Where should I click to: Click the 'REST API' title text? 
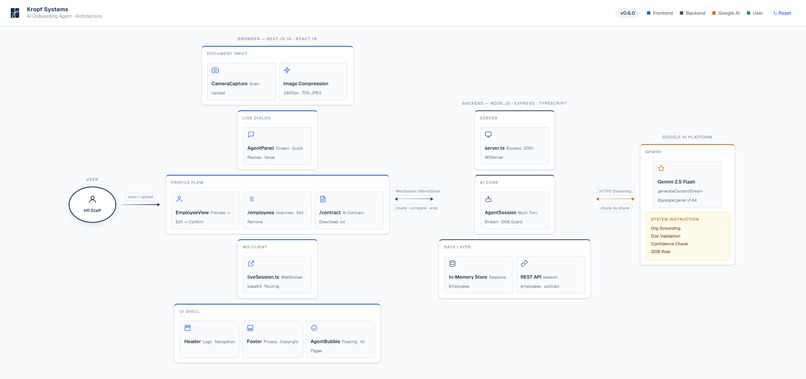[x=532, y=277]
